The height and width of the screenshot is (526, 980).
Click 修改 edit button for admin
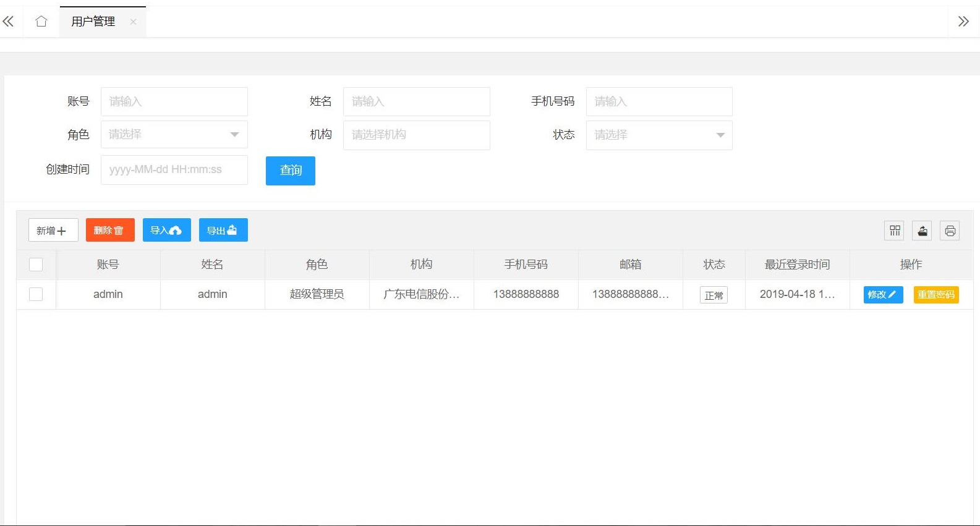883,295
